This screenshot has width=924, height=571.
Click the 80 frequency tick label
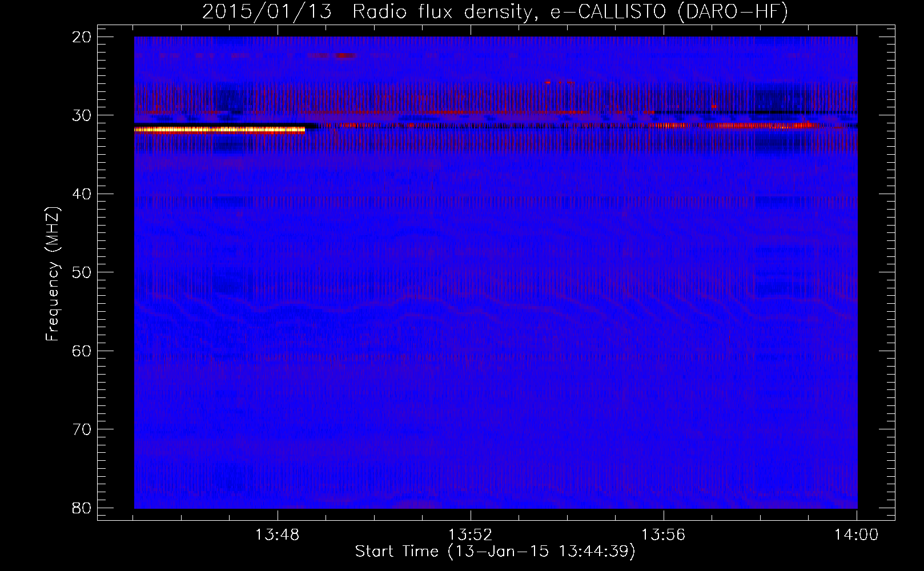pyautogui.click(x=83, y=508)
